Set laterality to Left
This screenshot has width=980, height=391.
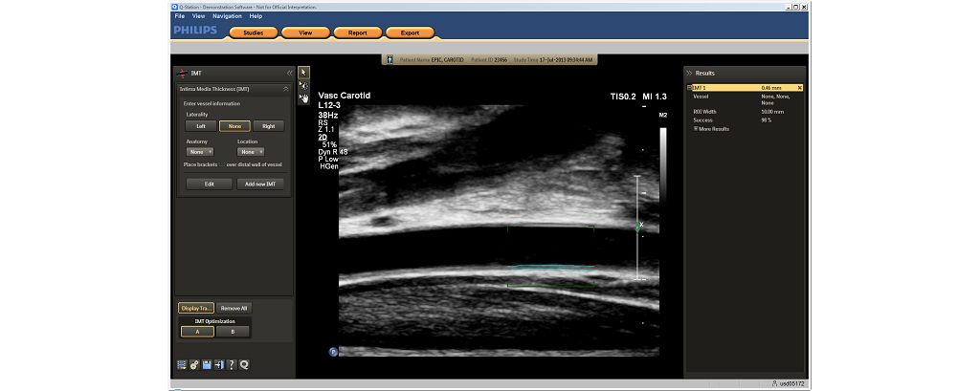tap(201, 126)
